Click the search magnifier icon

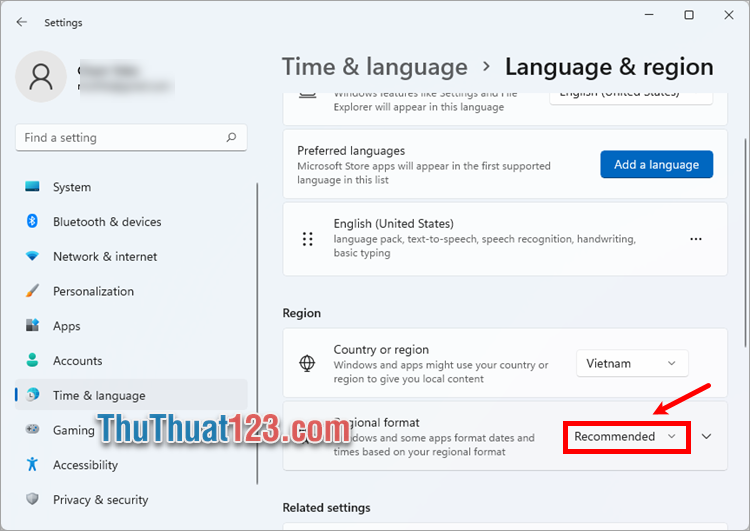tap(232, 138)
